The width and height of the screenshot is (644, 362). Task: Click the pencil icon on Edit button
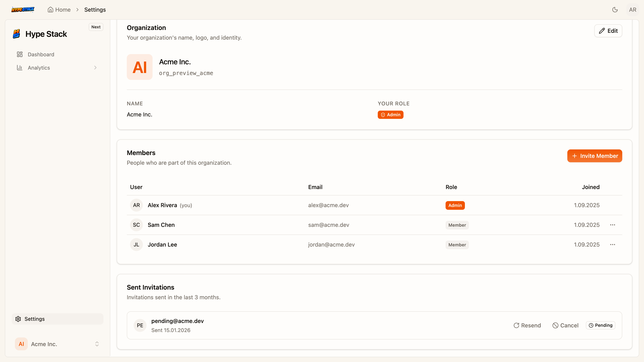[x=602, y=31]
